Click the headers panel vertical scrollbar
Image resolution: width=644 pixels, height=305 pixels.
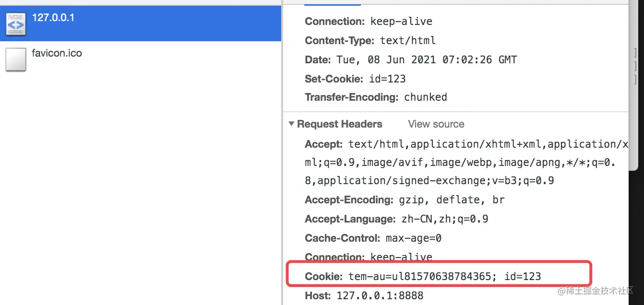tap(632, 86)
